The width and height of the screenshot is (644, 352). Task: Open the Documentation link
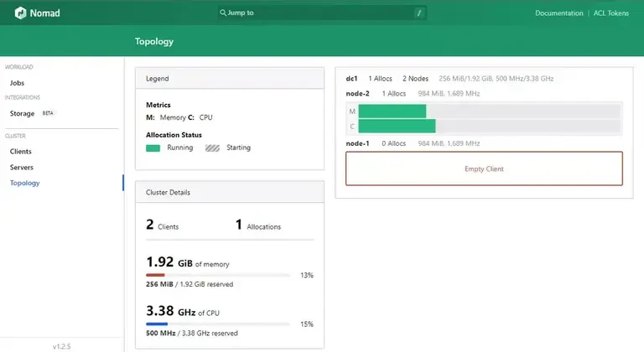click(x=558, y=13)
